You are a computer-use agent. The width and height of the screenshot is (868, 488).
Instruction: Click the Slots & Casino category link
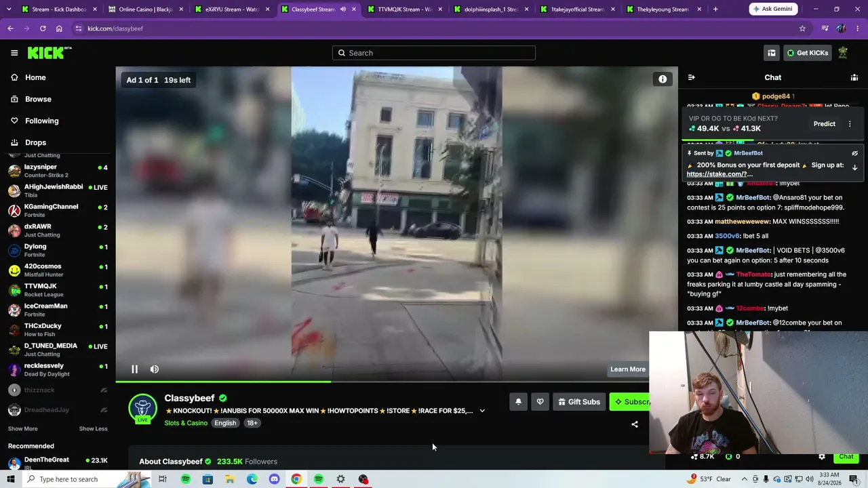coord(186,423)
